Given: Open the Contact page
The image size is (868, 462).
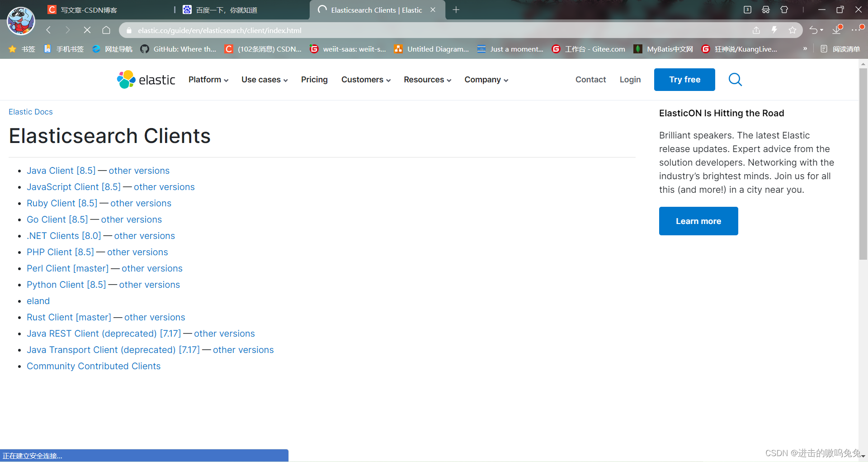Looking at the screenshot, I should (x=590, y=80).
